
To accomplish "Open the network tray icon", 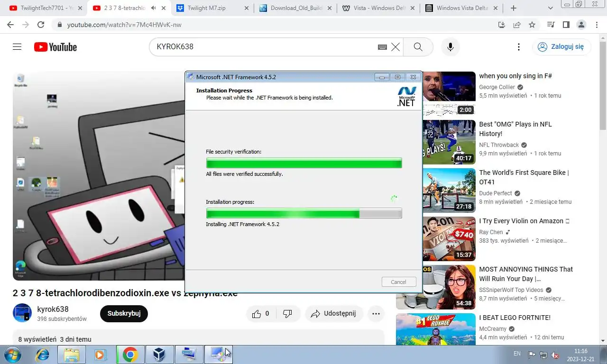I will 543,355.
